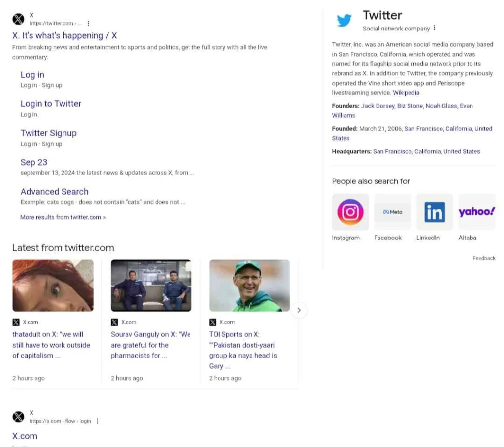Viewport: 504px width, 447px height.
Task: Click X.com icon on Sourav Ganguly card
Action: click(x=114, y=322)
